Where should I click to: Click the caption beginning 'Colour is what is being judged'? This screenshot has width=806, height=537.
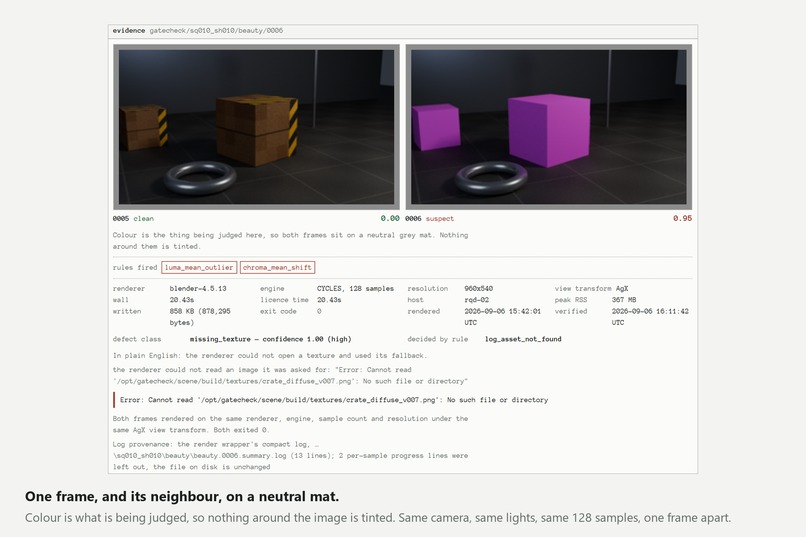tap(378, 517)
